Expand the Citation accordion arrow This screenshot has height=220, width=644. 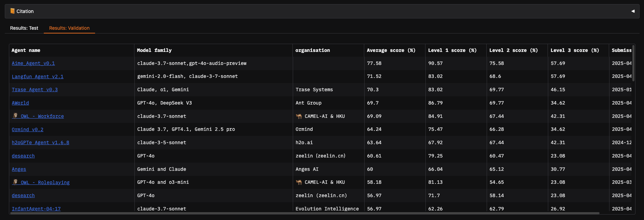point(633,11)
